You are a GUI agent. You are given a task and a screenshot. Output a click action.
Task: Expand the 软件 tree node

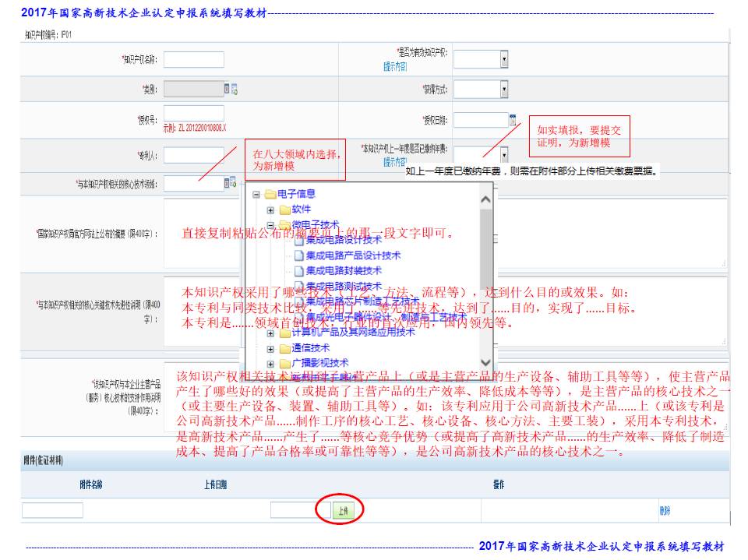click(x=270, y=210)
